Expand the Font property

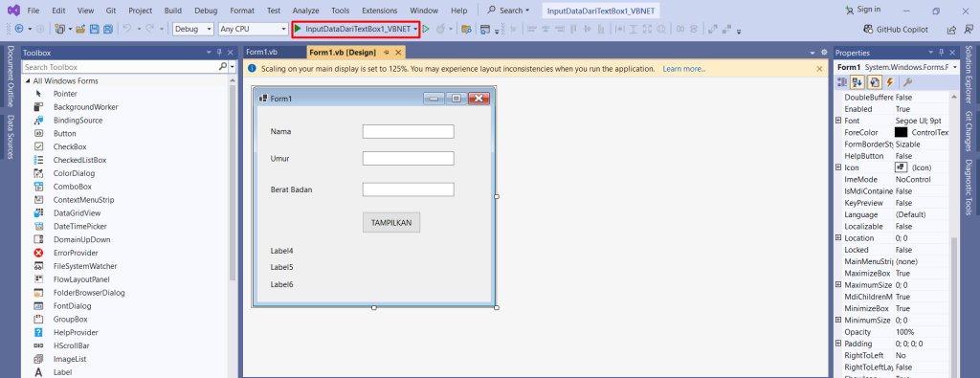(838, 120)
